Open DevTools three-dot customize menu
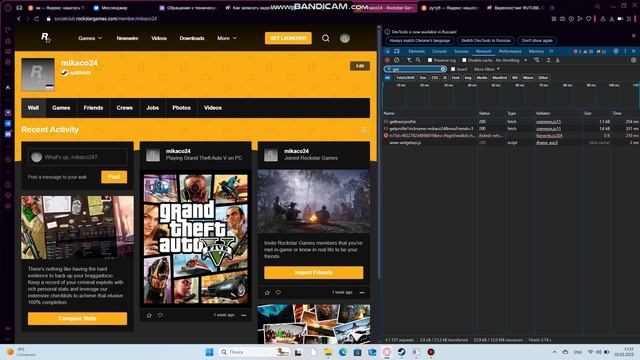 [x=625, y=51]
